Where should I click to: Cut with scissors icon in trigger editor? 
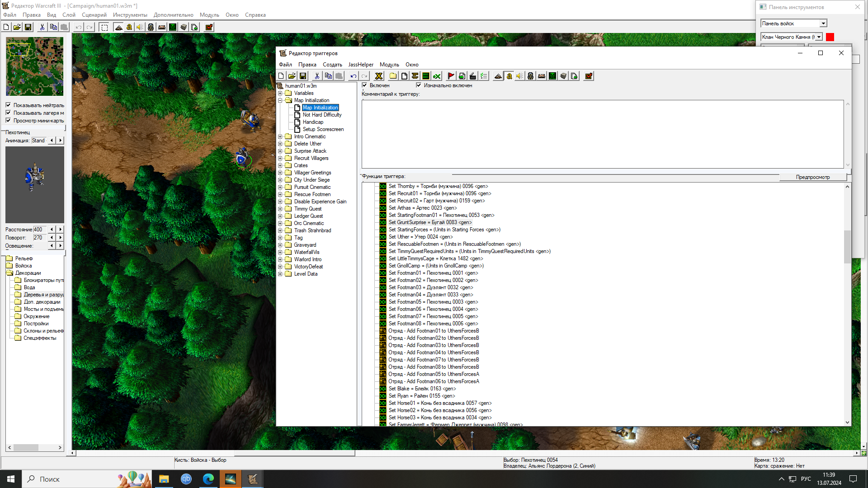pos(317,76)
